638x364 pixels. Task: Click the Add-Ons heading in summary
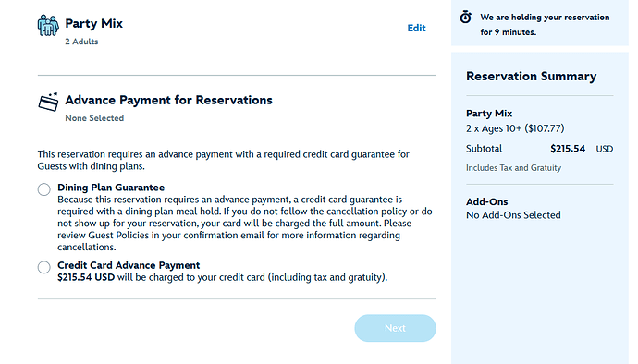[487, 201]
